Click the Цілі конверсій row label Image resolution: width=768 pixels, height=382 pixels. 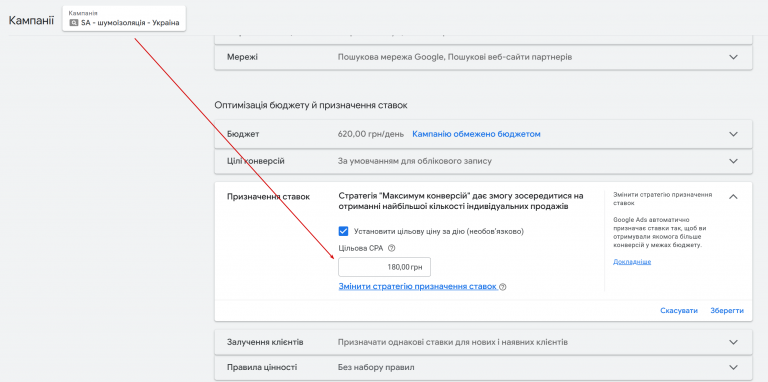point(256,161)
